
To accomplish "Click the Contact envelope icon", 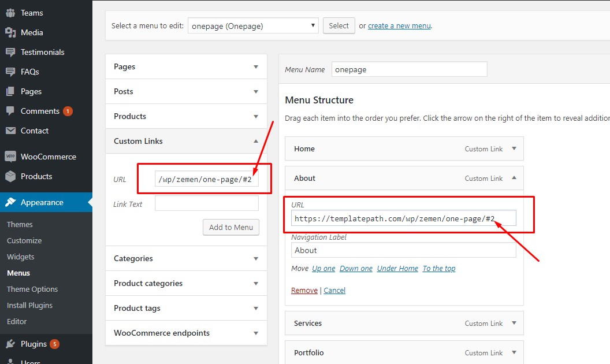I will pos(10,131).
